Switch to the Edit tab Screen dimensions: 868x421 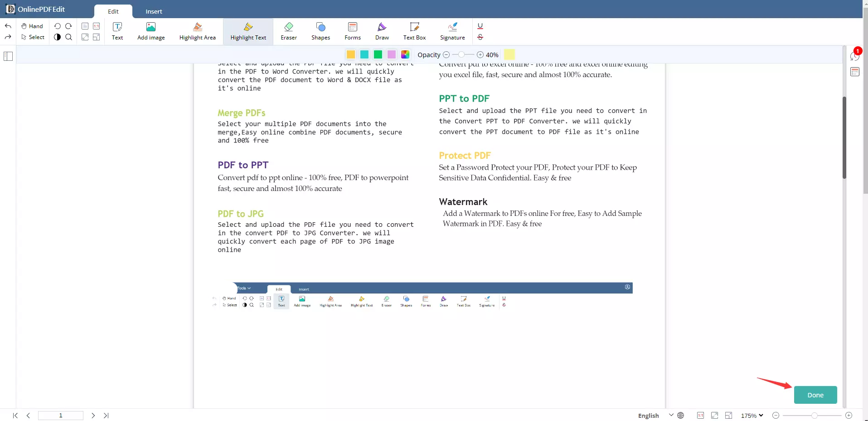tap(113, 11)
